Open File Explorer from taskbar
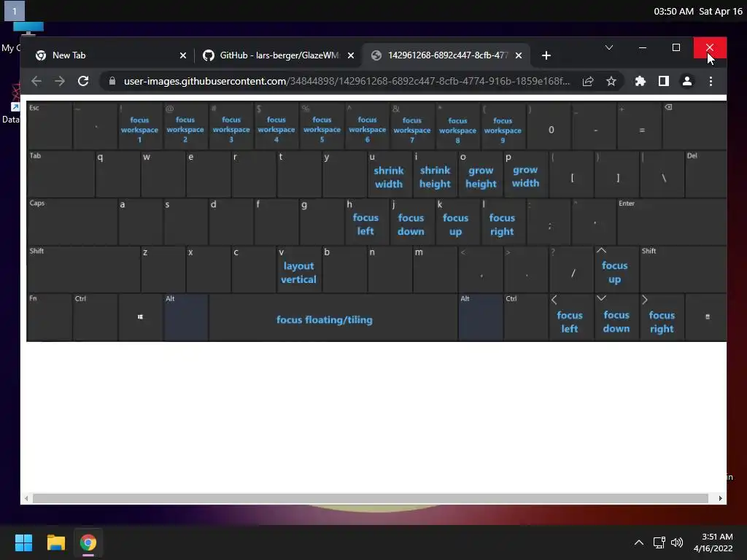Screen dimensions: 747x560 55,542
